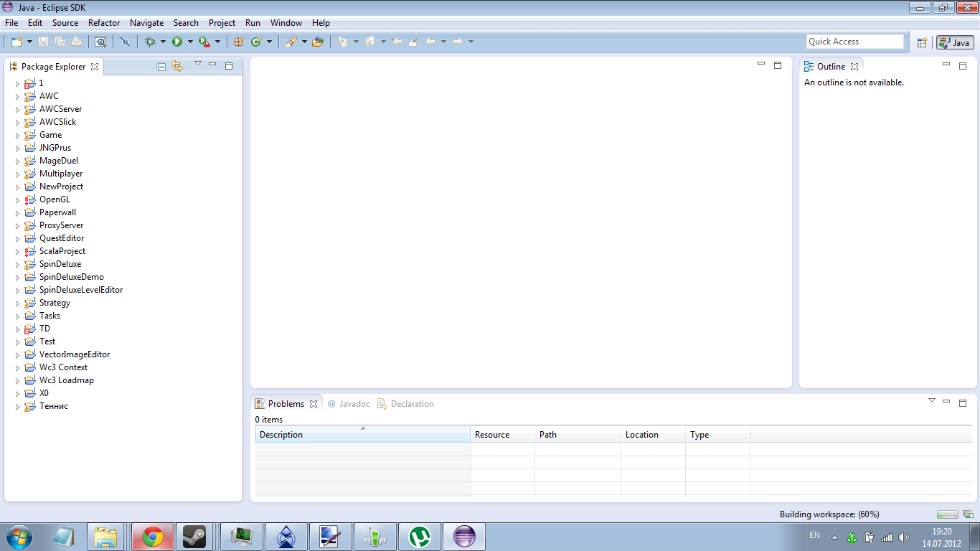This screenshot has height=551, width=980.
Task: Click the Run External Tools toolbox icon
Action: (204, 42)
